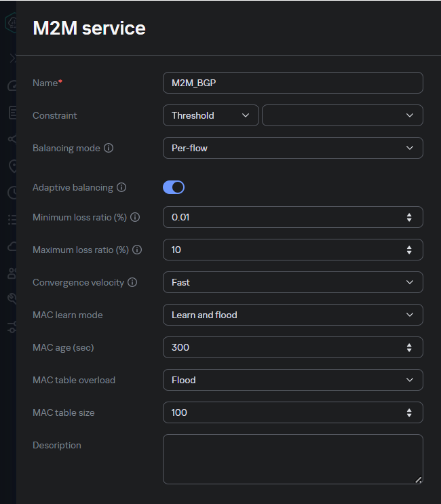Click the Adaptive balancing info icon
The image size is (441, 504).
(121, 187)
